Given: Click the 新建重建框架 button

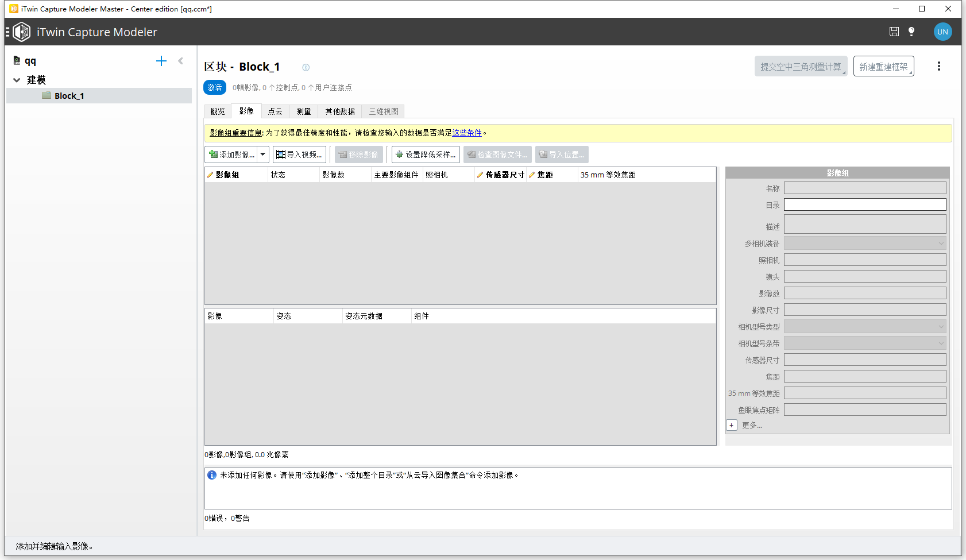Looking at the screenshot, I should pyautogui.click(x=884, y=66).
